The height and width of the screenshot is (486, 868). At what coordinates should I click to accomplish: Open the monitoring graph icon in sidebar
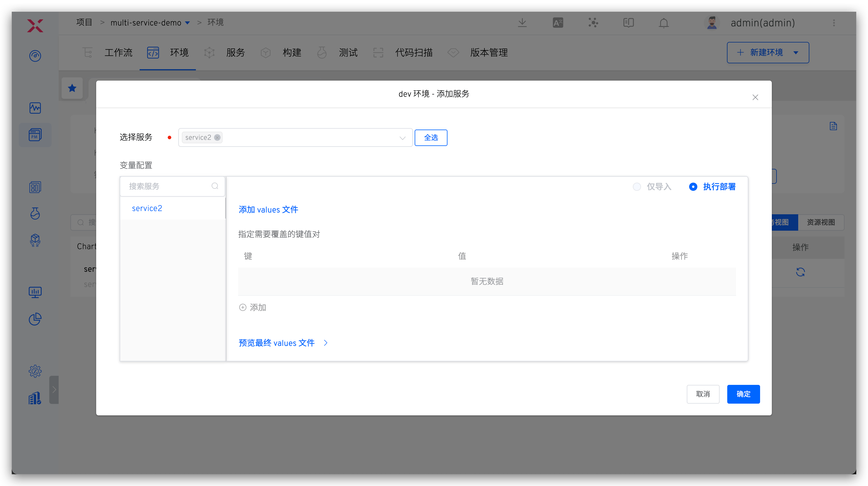pyautogui.click(x=35, y=108)
